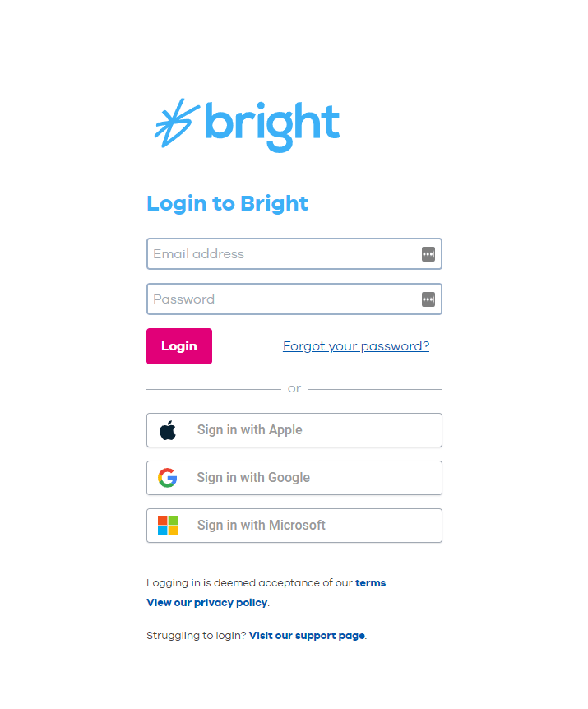Click the 'or' divider text

coord(294,387)
